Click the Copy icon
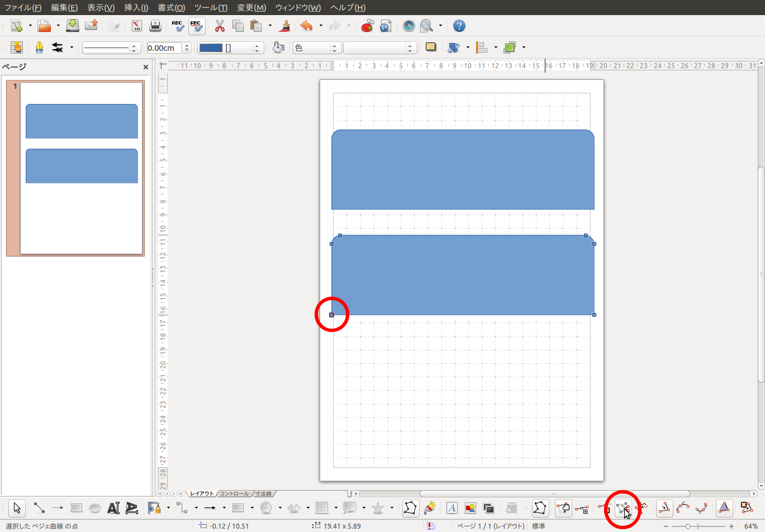 238,26
